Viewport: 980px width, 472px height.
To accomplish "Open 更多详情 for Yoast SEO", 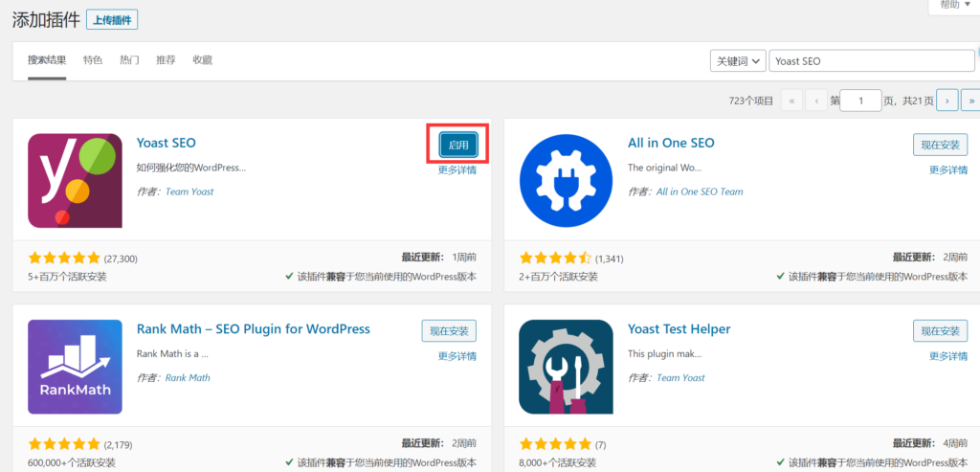I will [x=457, y=170].
